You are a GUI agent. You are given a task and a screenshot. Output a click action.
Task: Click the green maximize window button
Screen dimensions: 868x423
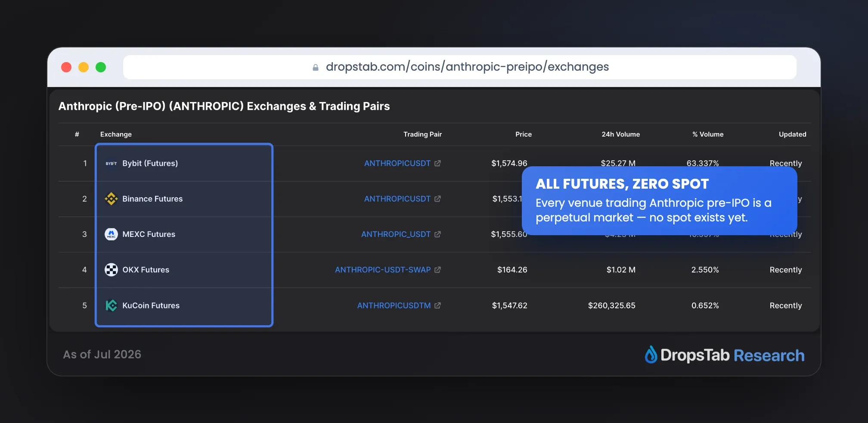pyautogui.click(x=101, y=67)
